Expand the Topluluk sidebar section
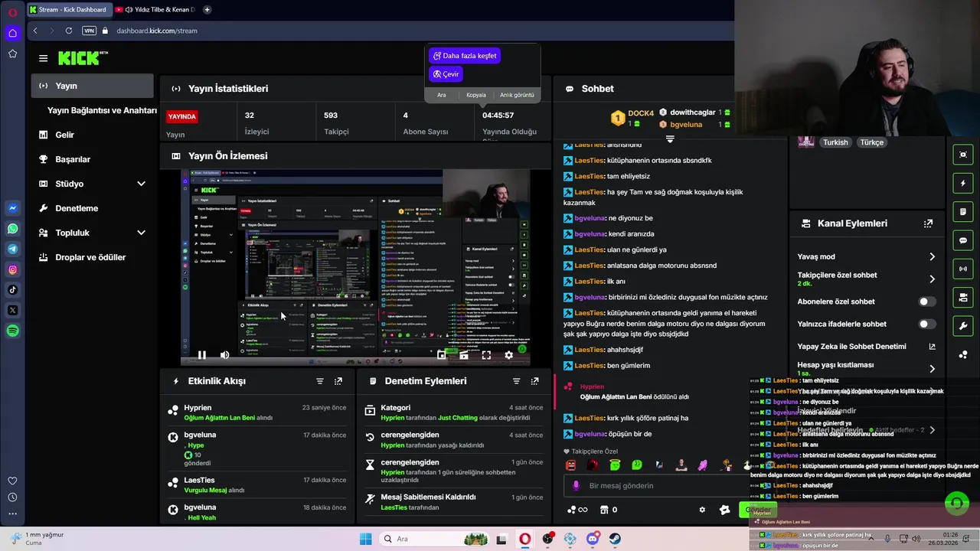Image resolution: width=980 pixels, height=551 pixels. point(141,233)
